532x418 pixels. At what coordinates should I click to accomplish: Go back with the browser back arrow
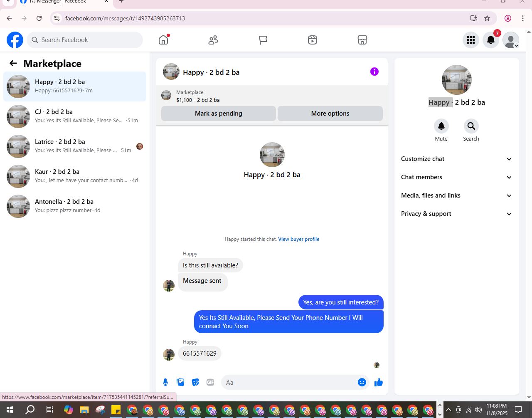coord(9,18)
